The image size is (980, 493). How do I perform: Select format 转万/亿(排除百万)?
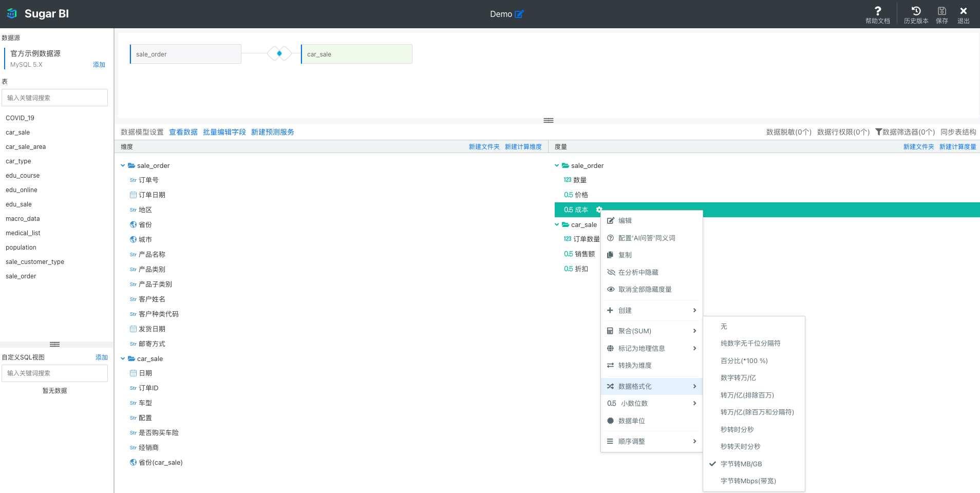[754, 395]
